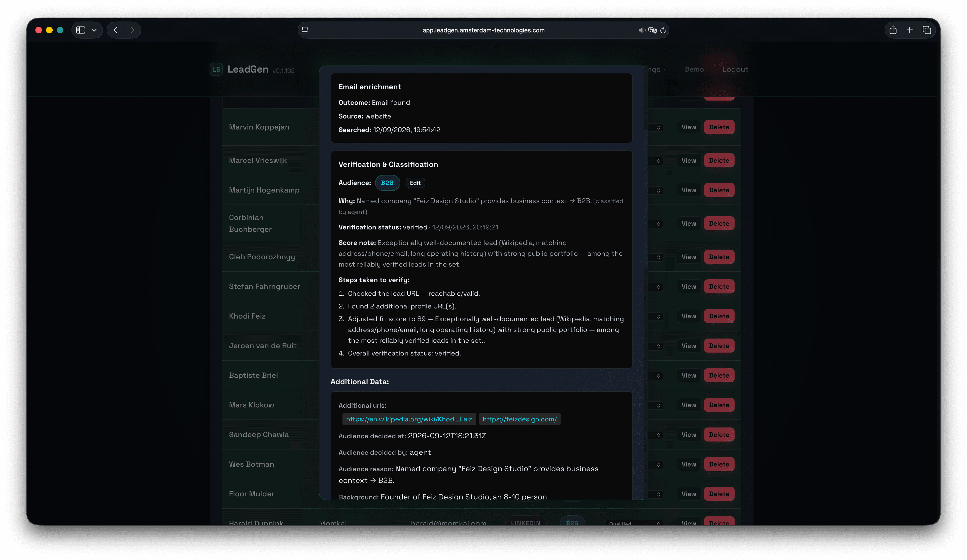View the Stefan Fahrngruber lead

coord(689,287)
